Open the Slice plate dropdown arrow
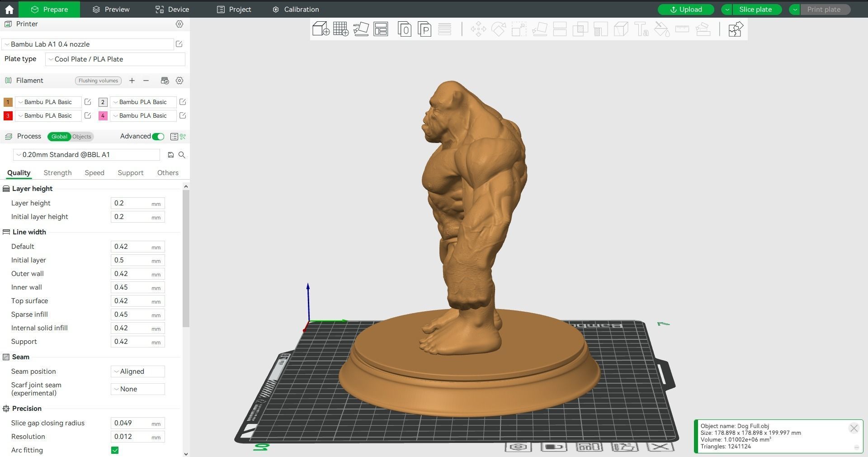This screenshot has width=868, height=457. [727, 10]
